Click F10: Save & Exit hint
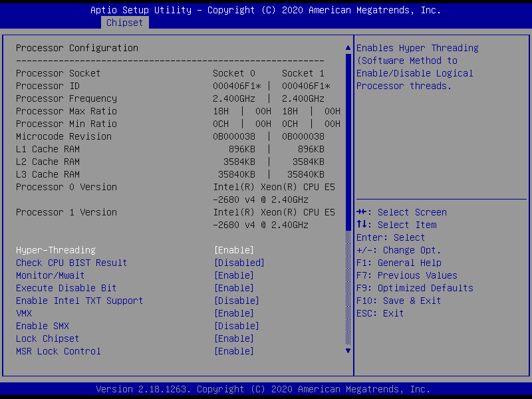This screenshot has width=532, height=399. tap(398, 301)
